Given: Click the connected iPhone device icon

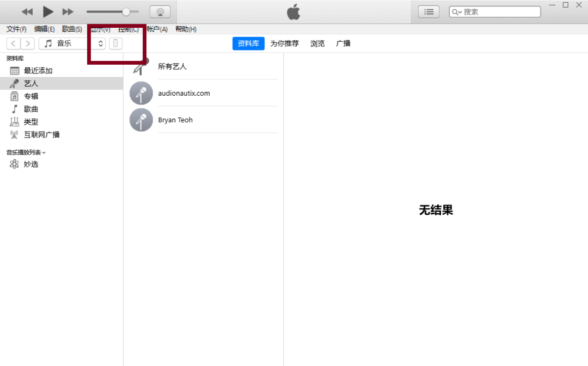Looking at the screenshot, I should (115, 43).
